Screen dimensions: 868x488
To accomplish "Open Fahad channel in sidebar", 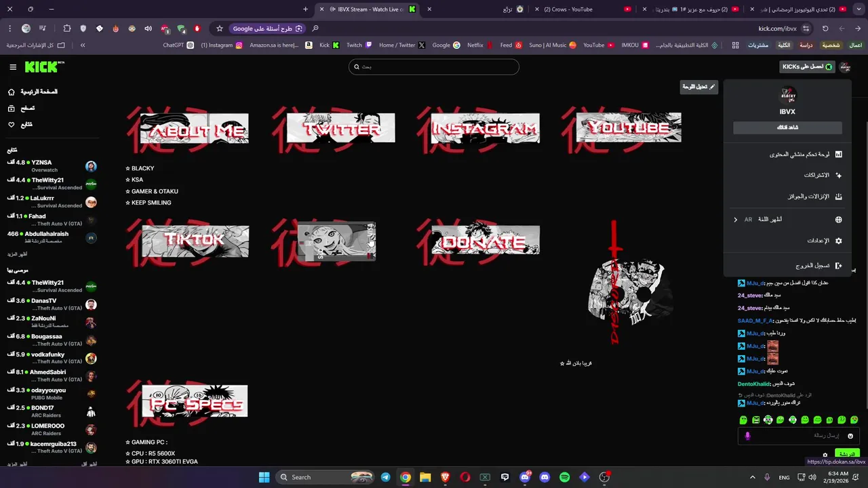I will click(52, 220).
